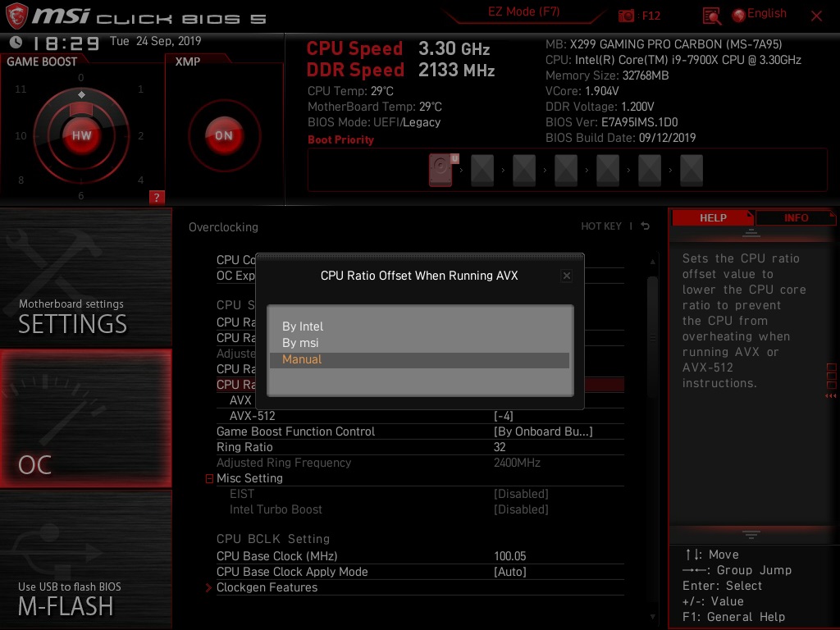Edit CPU Base Clock (MHz) value 100.05
Screen dimensions: 840x630
pyautogui.click(x=510, y=556)
